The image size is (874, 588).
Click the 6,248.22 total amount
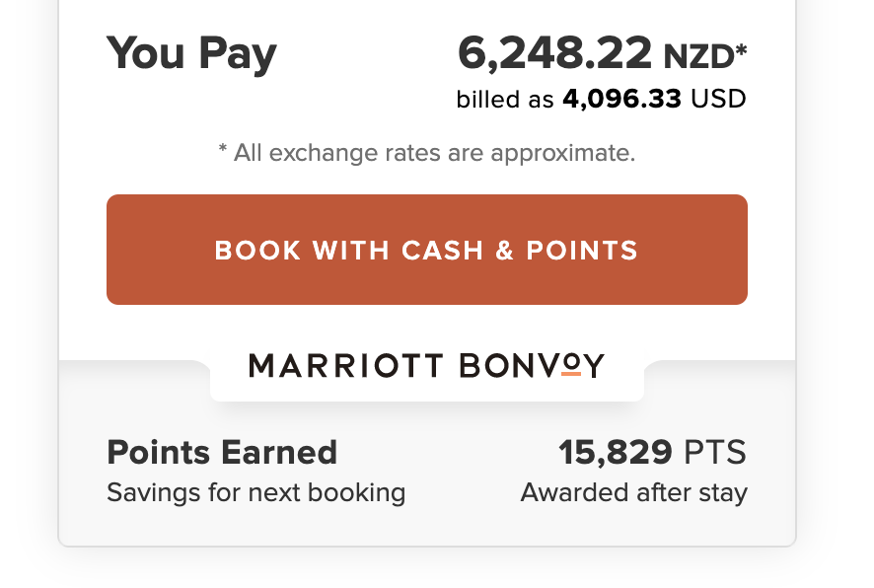pos(554,53)
